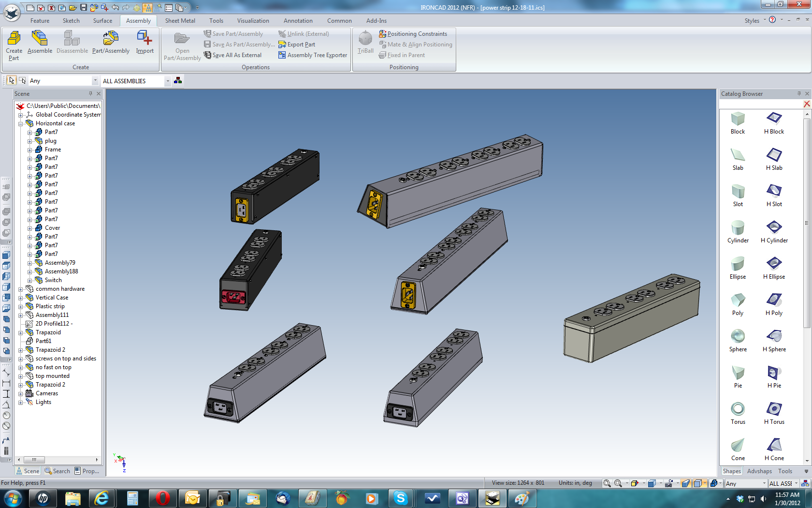Click the Assemble tool icon

40,39
